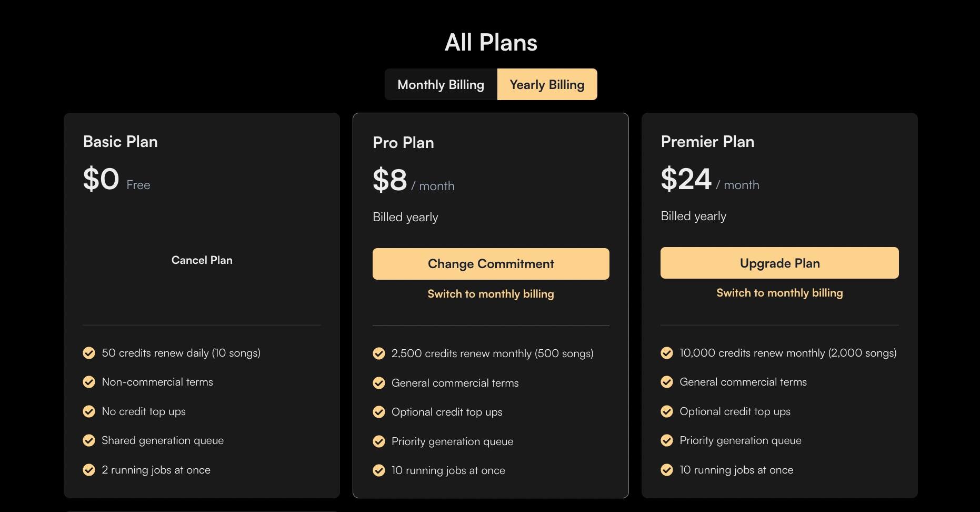Click checkmark icon beside 50 credits renew daily
Screen dimensions: 980x512
(x=89, y=353)
